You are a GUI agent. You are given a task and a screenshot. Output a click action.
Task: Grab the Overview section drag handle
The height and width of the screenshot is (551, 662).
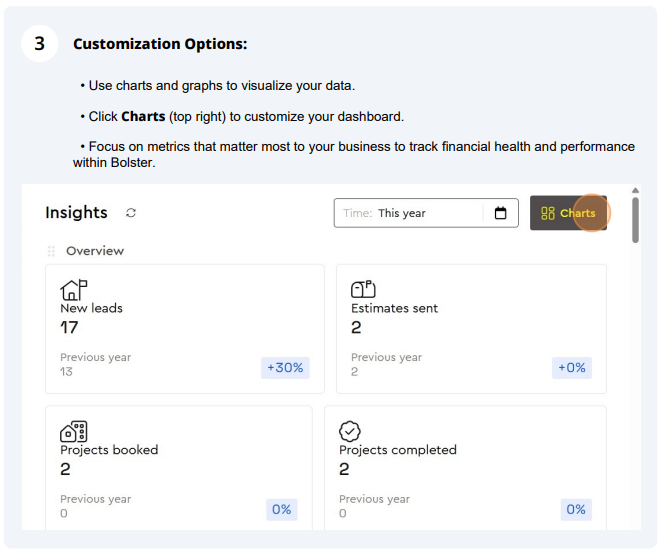(51, 251)
